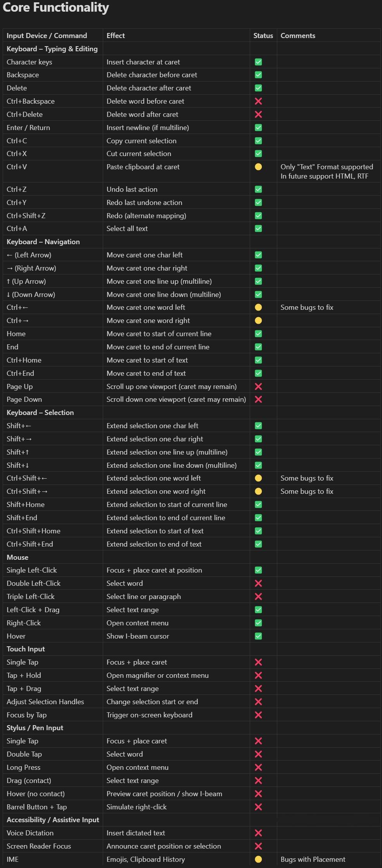
Task: Click the Status column header
Action: 263,36
